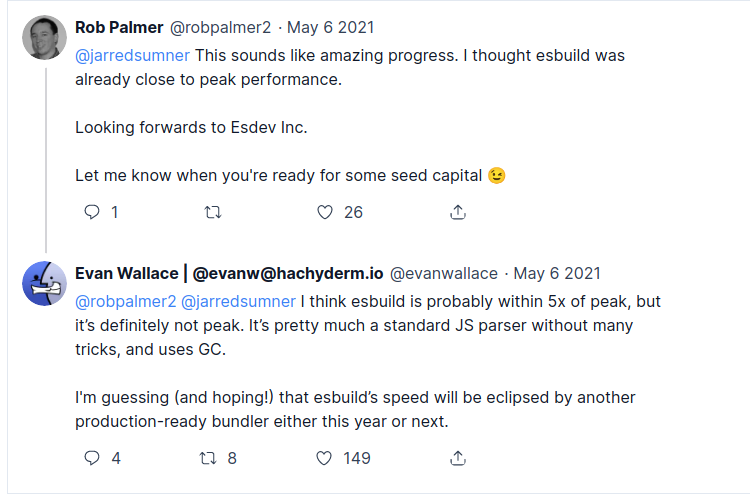The image size is (750, 494).
Task: Open Rob Palmer's tweet date May 6 2021
Action: pos(327,27)
